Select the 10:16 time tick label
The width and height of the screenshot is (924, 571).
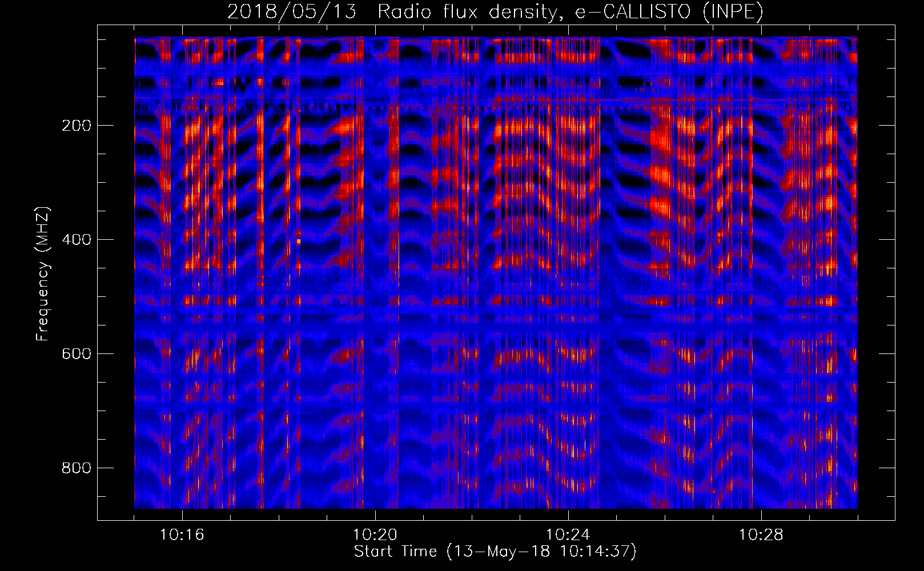click(182, 535)
